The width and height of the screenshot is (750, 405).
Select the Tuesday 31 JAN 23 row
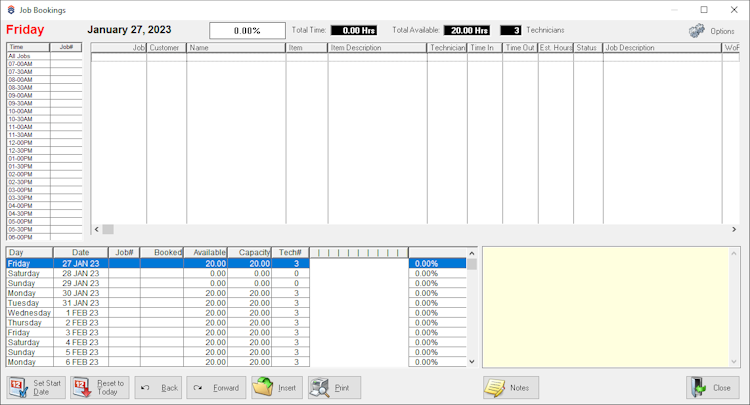tap(236, 303)
